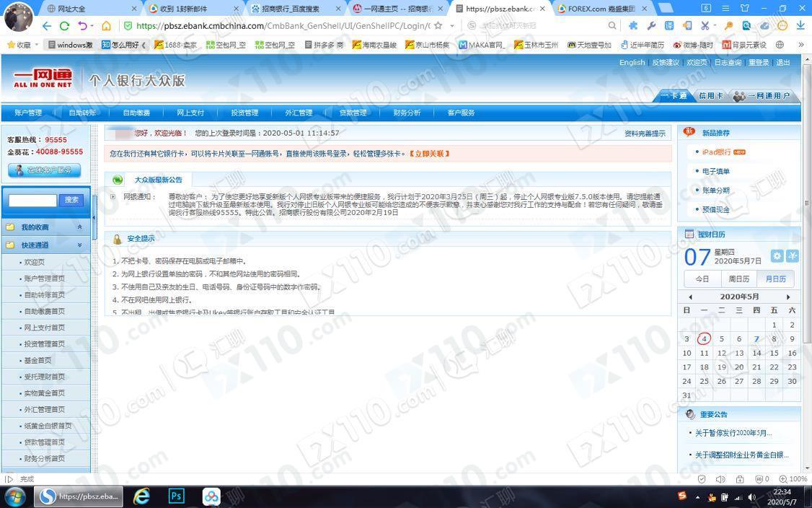
Task: Open 财务分析 menu
Action: [407, 113]
